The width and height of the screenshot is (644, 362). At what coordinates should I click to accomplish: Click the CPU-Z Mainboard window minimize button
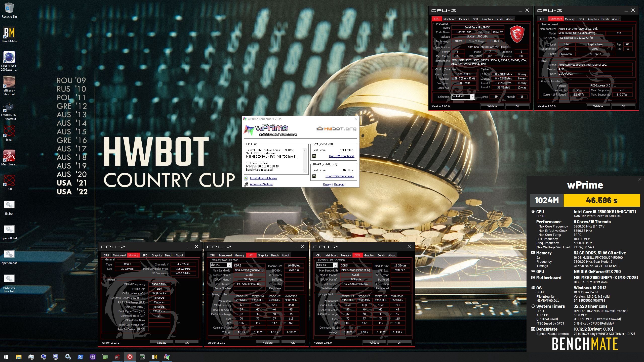pyautogui.click(x=626, y=11)
